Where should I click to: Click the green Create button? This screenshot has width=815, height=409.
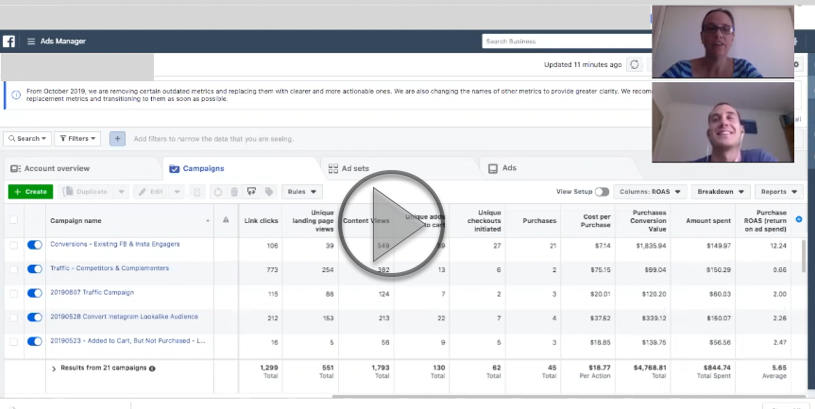(x=30, y=191)
